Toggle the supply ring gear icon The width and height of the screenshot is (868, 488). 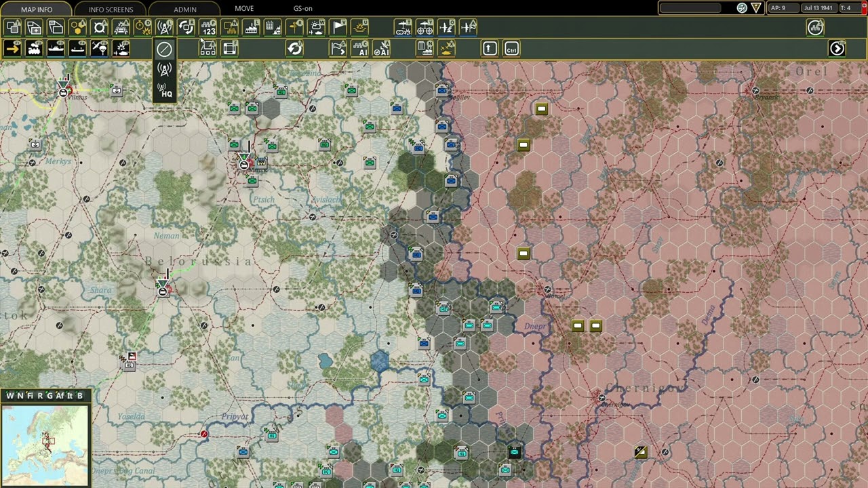click(x=100, y=27)
